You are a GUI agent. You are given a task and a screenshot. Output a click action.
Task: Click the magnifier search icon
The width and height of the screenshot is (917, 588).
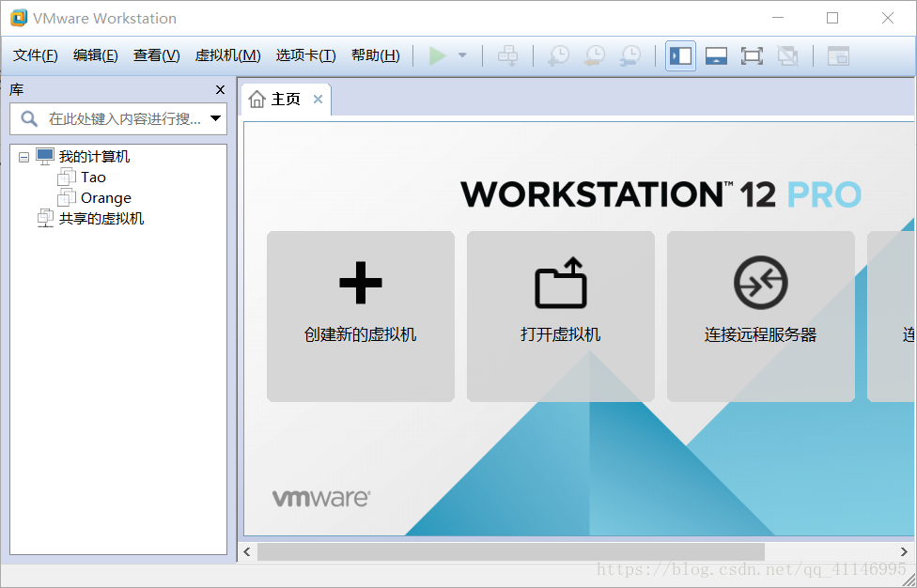pyautogui.click(x=29, y=118)
